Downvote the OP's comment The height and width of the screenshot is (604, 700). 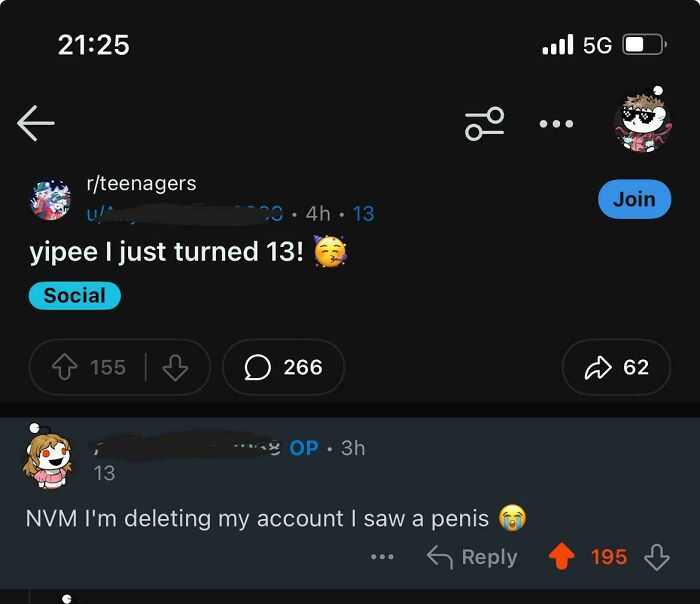(656, 557)
